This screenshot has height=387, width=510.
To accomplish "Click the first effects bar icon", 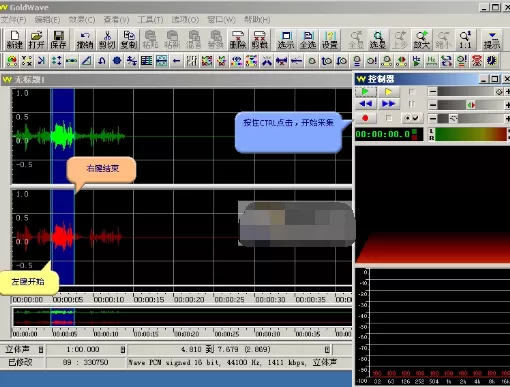I will point(12,61).
